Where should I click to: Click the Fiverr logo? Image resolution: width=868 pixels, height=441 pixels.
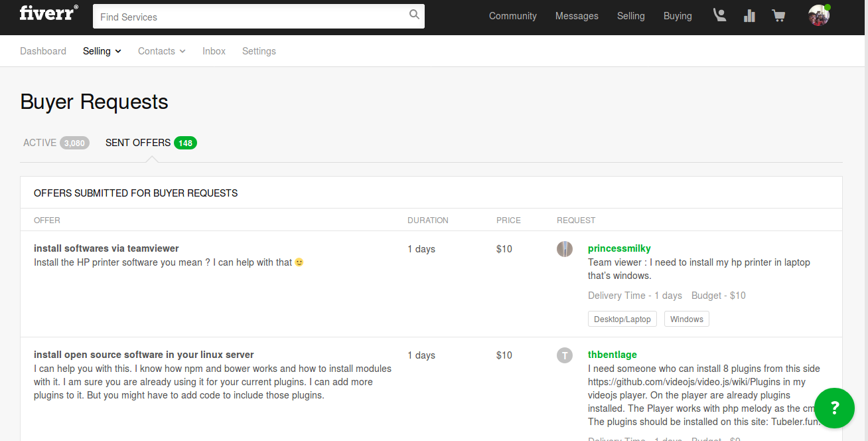pyautogui.click(x=48, y=13)
